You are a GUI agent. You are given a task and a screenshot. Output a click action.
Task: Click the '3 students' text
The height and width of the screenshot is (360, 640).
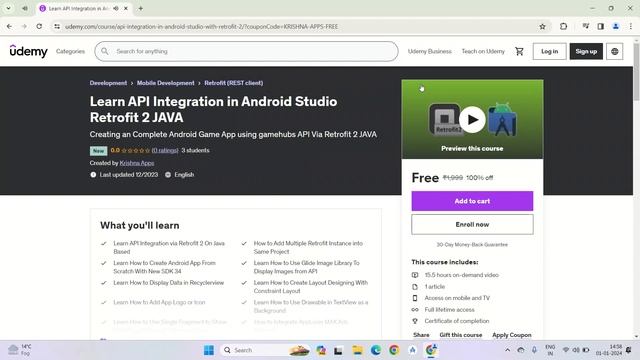pos(196,150)
